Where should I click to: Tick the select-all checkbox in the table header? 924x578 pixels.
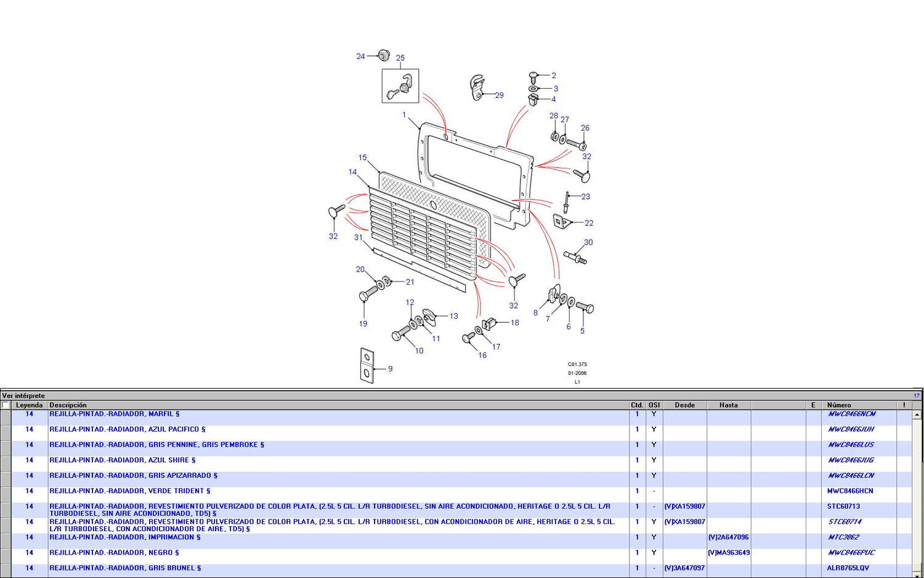coord(6,405)
